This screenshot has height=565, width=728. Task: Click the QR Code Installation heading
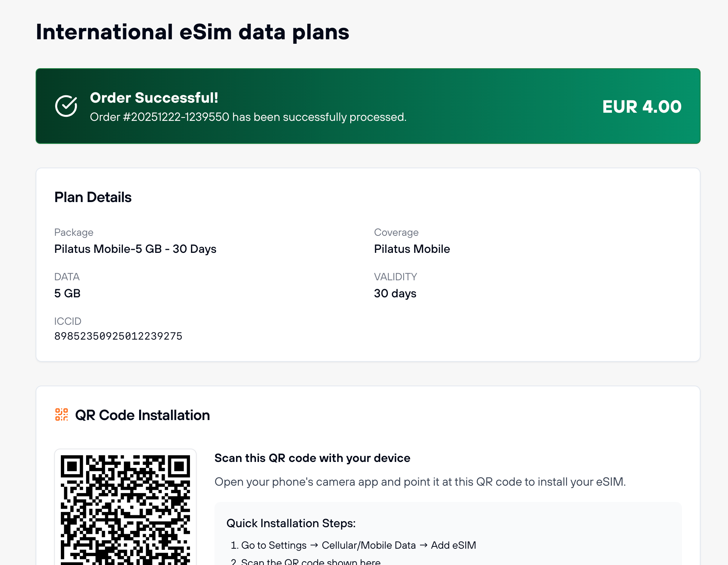(x=142, y=415)
